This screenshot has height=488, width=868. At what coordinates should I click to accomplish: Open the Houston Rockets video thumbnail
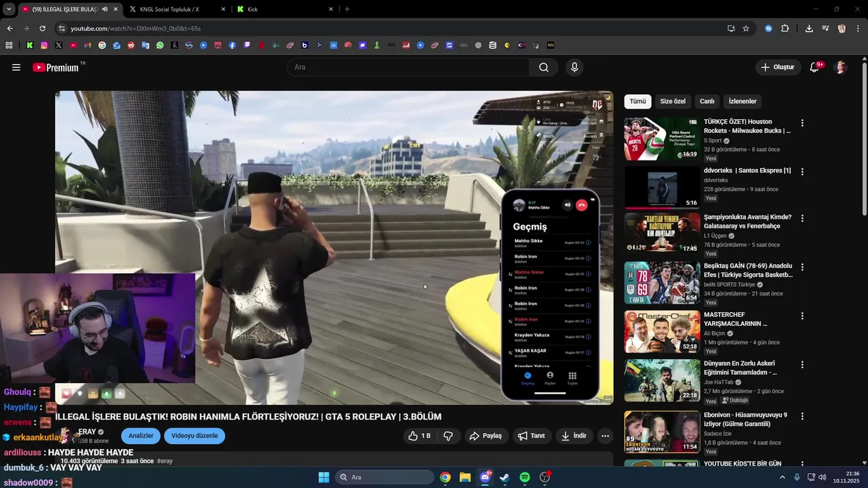pos(662,140)
